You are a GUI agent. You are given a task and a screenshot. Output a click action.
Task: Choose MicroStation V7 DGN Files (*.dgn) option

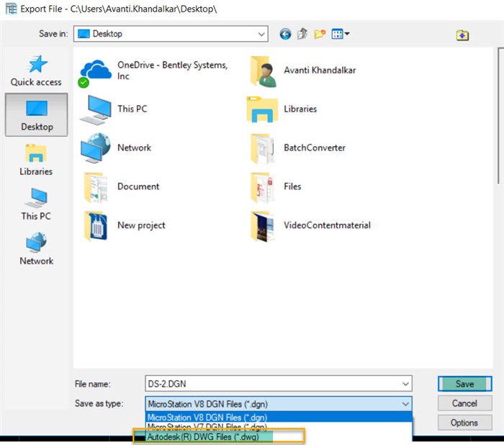[x=279, y=427]
